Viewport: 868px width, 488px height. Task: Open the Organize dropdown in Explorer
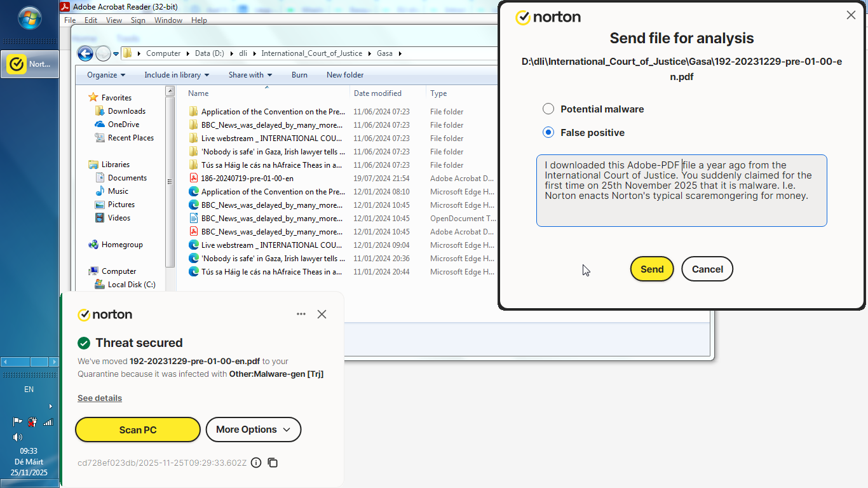[106, 75]
